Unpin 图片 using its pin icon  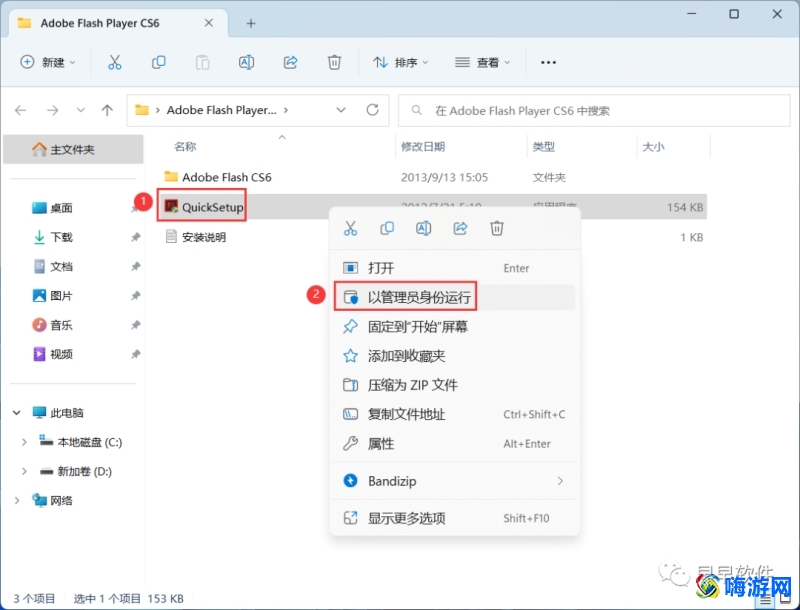coord(135,296)
